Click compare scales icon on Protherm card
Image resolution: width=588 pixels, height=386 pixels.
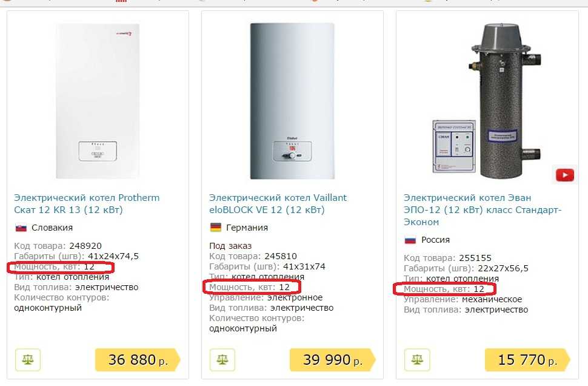pos(27,360)
